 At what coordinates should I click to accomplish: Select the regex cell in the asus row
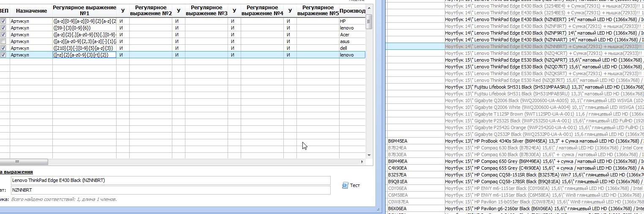[84, 41]
